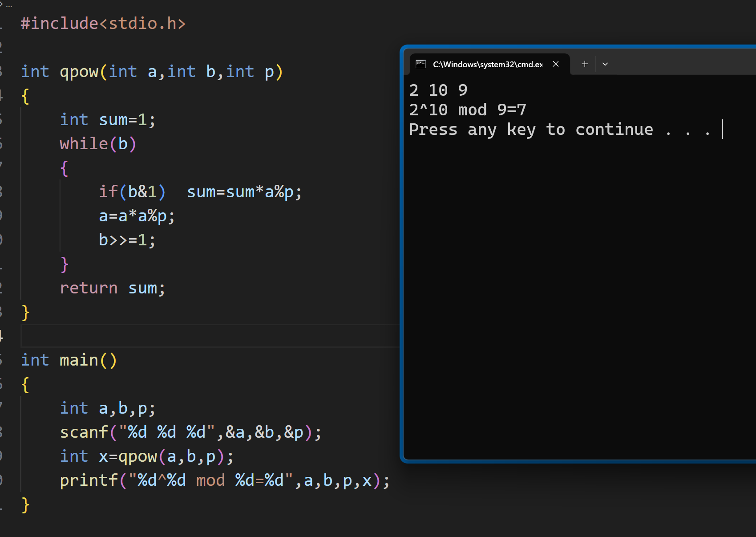Viewport: 756px width, 537px height.
Task: Click the closing brace of main function
Action: point(25,505)
